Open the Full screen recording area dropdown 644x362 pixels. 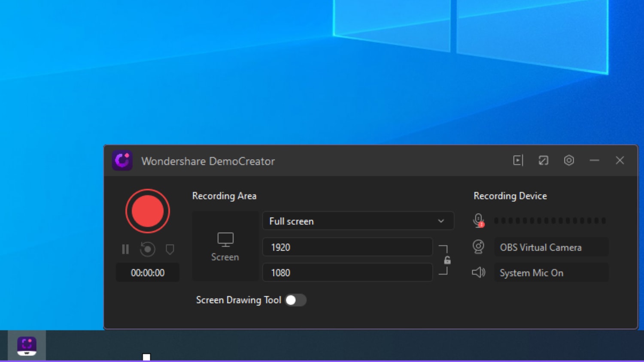[x=358, y=221]
